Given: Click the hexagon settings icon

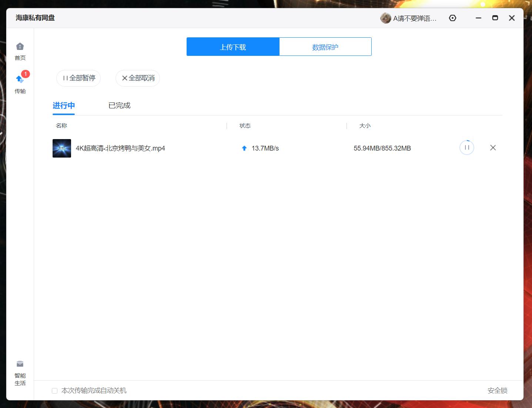Looking at the screenshot, I should (452, 18).
